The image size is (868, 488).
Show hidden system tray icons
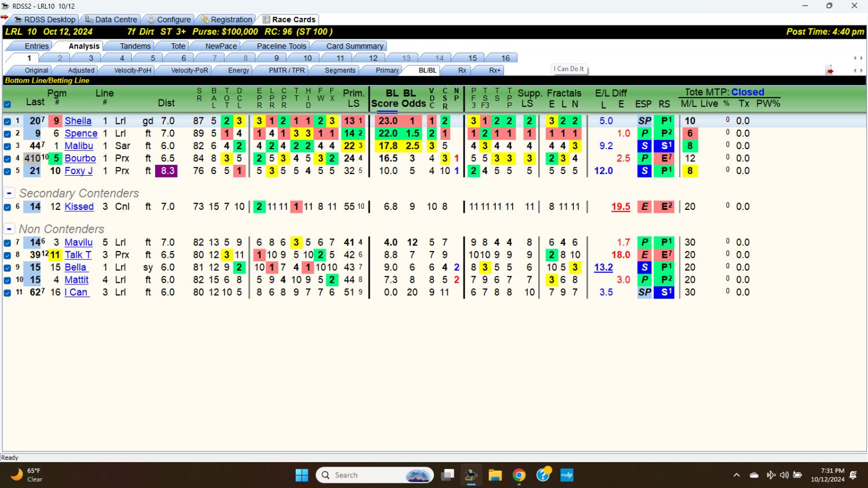click(736, 475)
